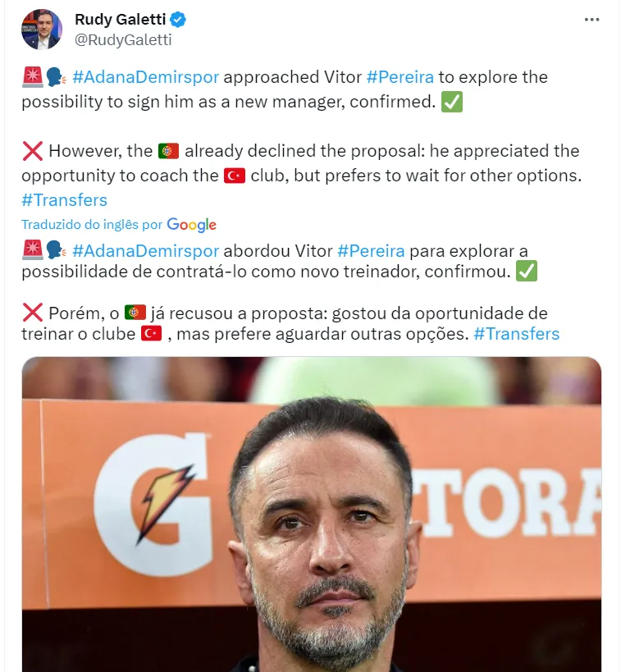Click the 'Traduzido do inglês por' label
The image size is (621, 672).
[x=92, y=225]
